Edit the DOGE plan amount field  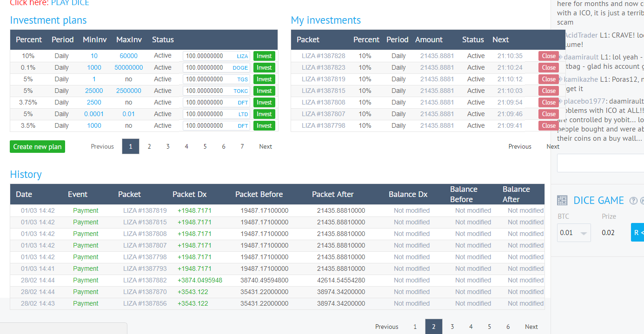216,67
